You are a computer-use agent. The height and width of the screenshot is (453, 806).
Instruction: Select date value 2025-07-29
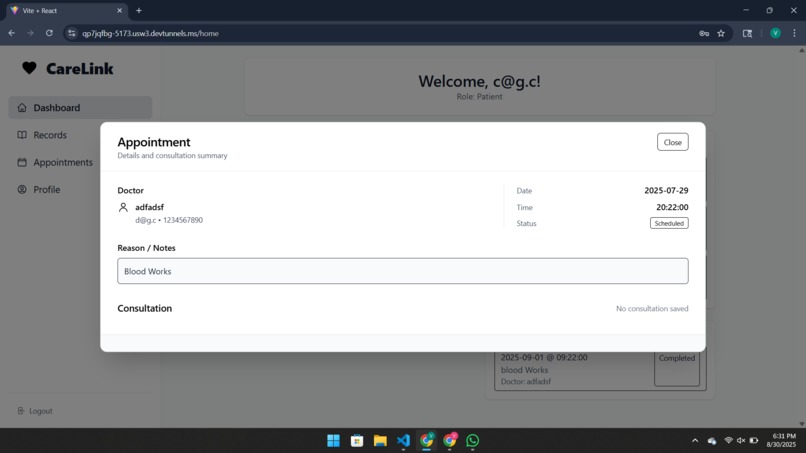click(666, 190)
